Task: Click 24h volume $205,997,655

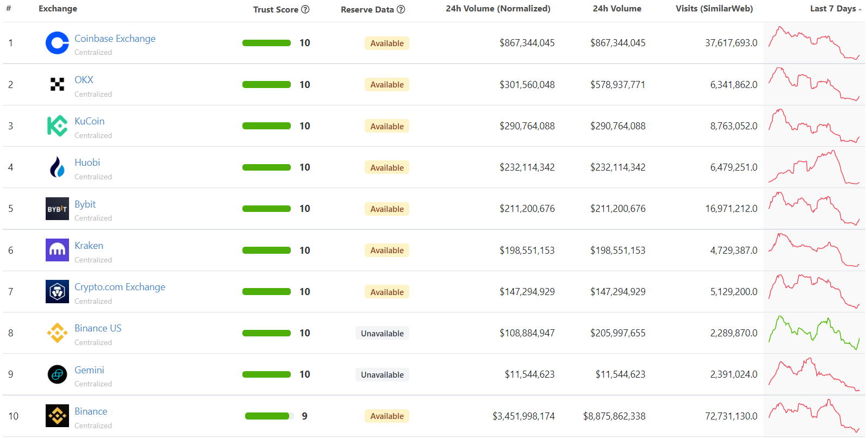Action: click(618, 333)
